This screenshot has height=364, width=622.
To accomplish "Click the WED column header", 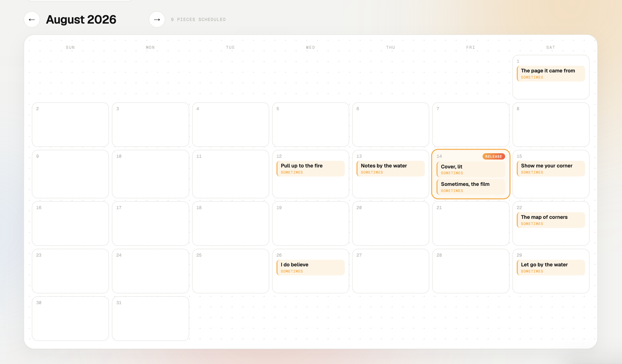I will [310, 48].
